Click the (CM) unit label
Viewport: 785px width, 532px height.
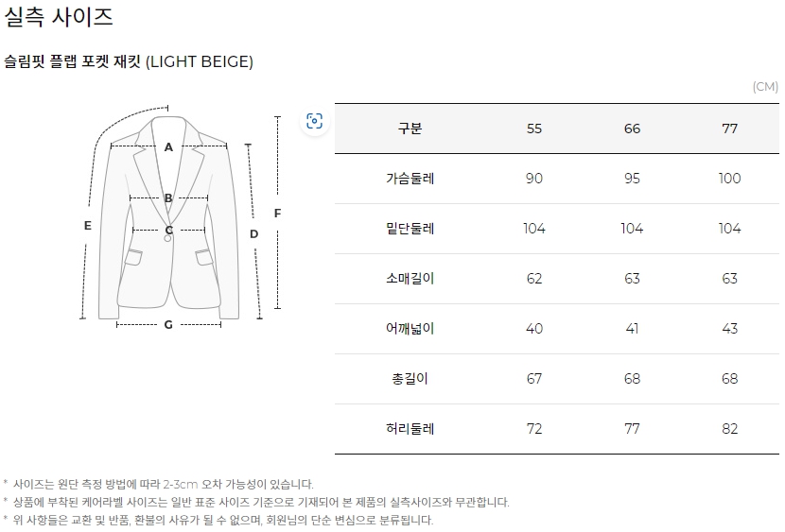[765, 87]
